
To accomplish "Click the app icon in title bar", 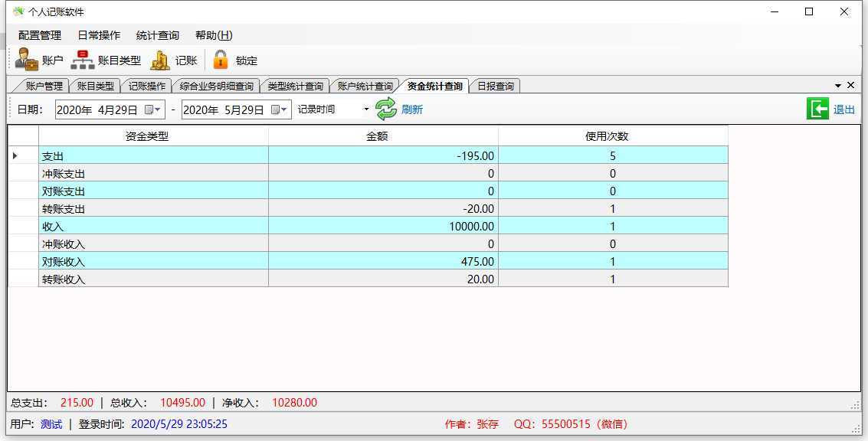I will (18, 11).
